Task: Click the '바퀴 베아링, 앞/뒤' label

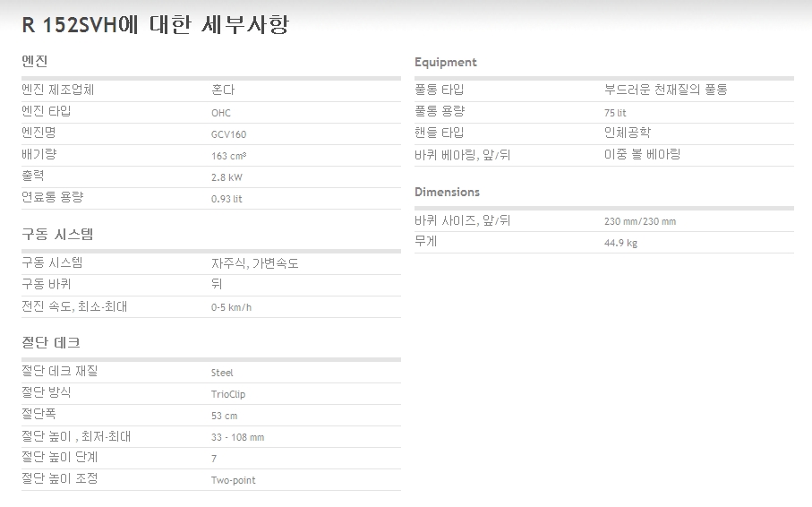Action: pos(463,154)
